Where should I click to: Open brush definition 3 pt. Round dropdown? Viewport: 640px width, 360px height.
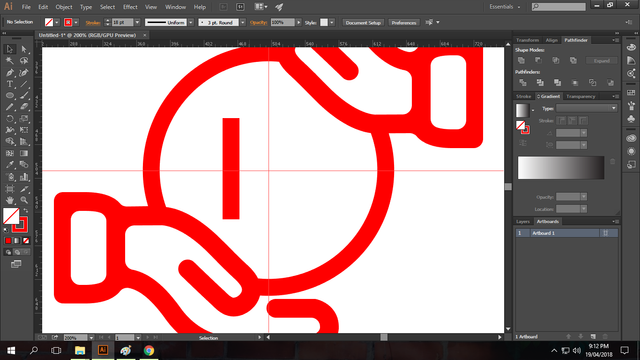tap(243, 22)
